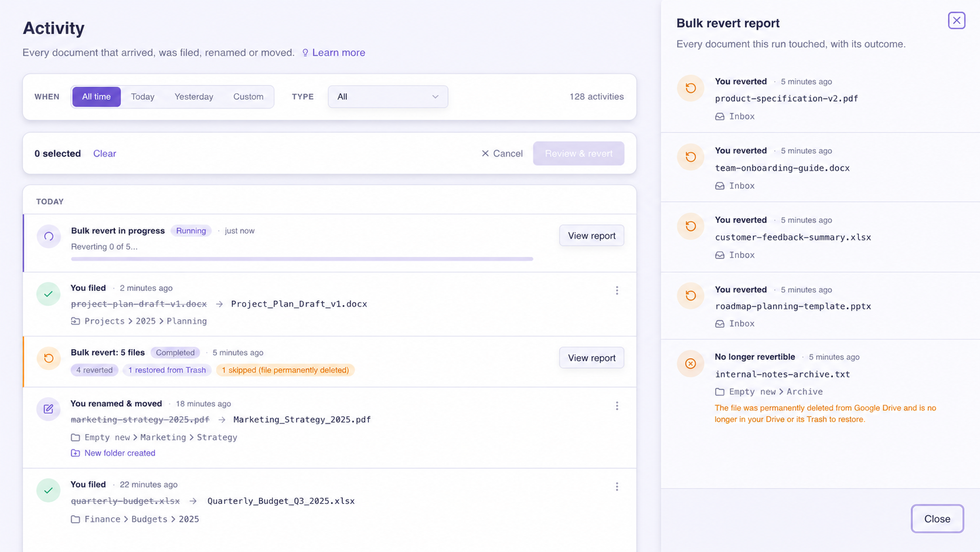Viewport: 980px width, 552px height.
Task: Click the folder icon beside Empty new > Marketing
Action: point(76,438)
